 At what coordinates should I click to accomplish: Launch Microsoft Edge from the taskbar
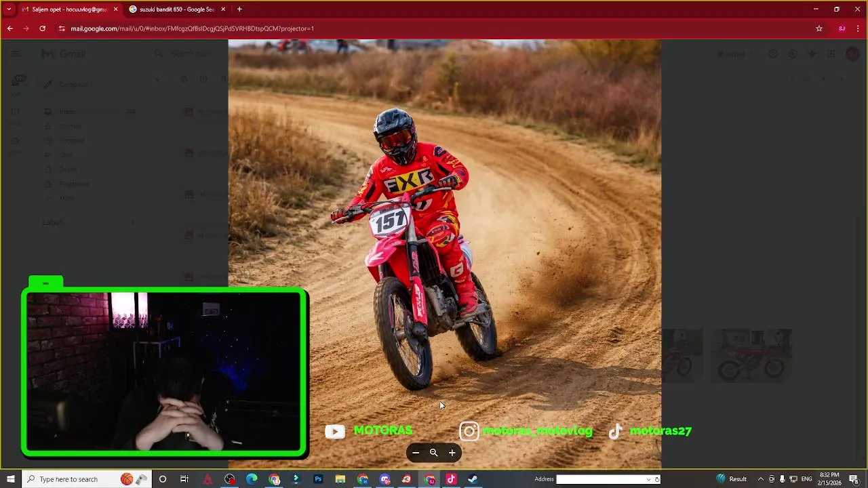252,479
